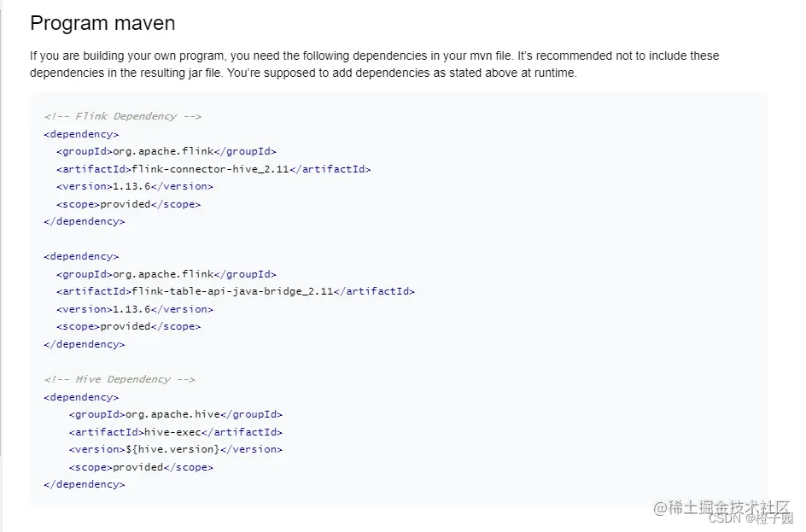The height and width of the screenshot is (532, 806).
Task: Click the third opening dependency tag under Hive
Action: point(81,397)
